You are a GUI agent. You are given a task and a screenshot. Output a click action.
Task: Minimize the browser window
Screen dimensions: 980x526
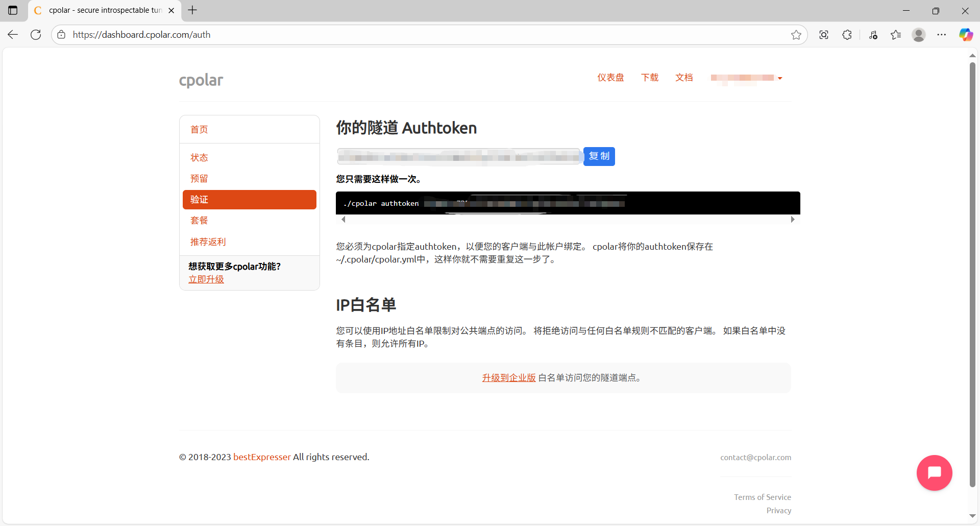[906, 10]
